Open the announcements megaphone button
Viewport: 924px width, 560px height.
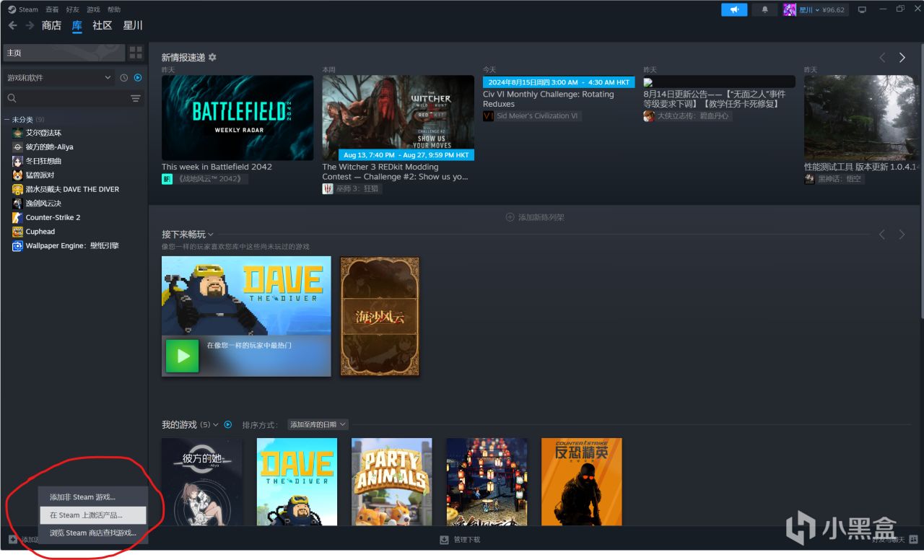pos(734,9)
